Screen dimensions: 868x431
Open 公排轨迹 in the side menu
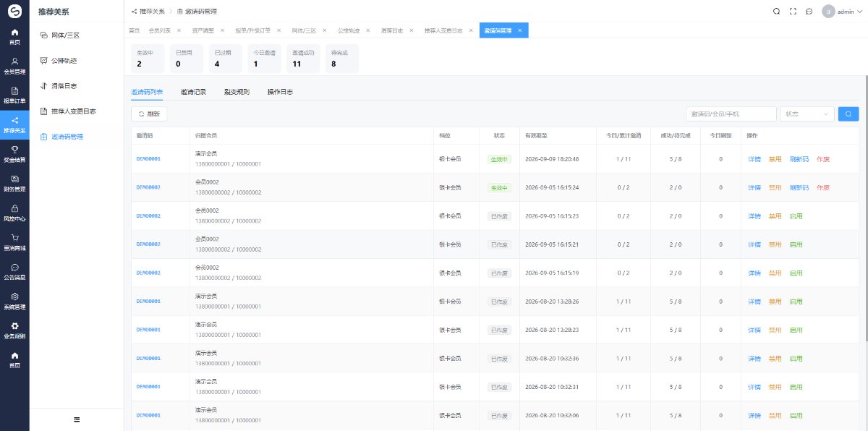point(77,60)
